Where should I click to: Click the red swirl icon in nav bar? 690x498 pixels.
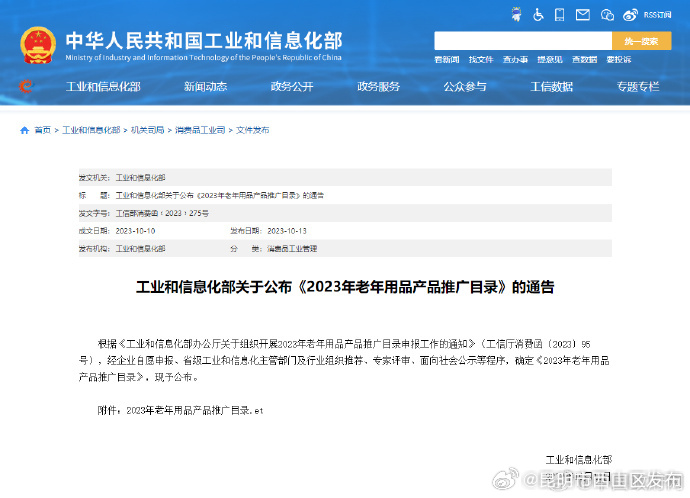click(x=26, y=86)
